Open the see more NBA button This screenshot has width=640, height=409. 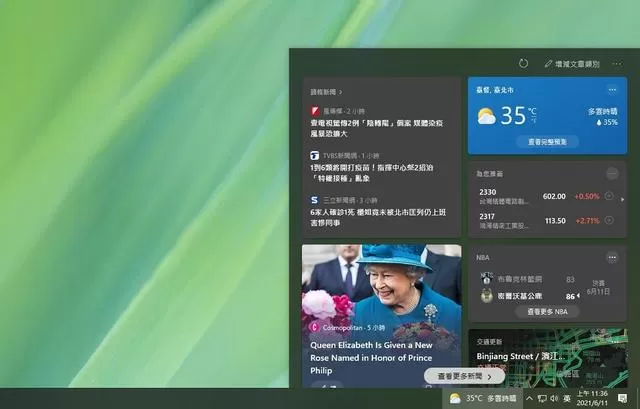click(547, 311)
